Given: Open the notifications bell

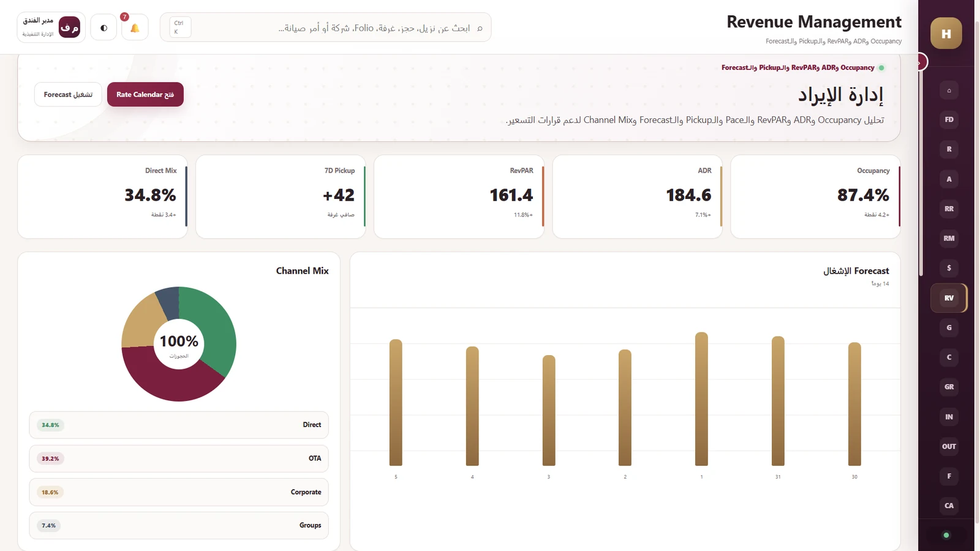Looking at the screenshot, I should [135, 28].
